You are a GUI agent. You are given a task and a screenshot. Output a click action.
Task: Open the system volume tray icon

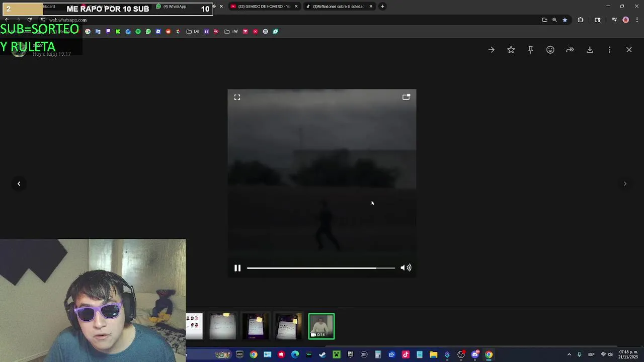(610, 354)
